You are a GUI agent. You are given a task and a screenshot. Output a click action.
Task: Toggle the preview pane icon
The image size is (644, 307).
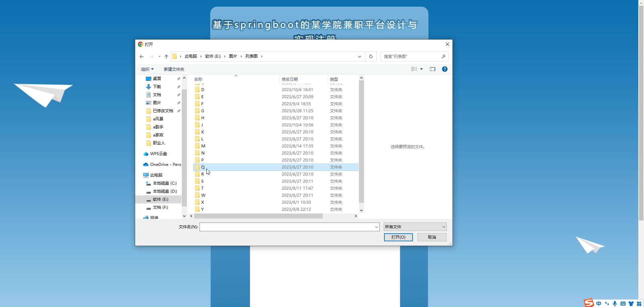(433, 69)
